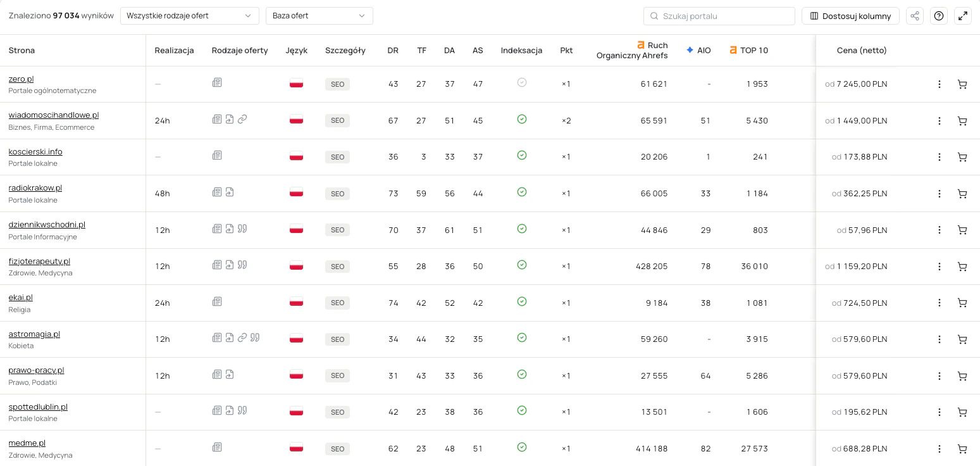This screenshot has height=466, width=980.
Task: Add dziennikwschodni.pl to cart
Action: point(962,230)
